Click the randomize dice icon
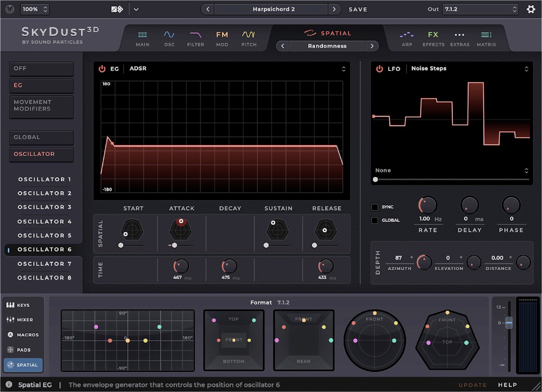542x392 pixels. [x=117, y=9]
